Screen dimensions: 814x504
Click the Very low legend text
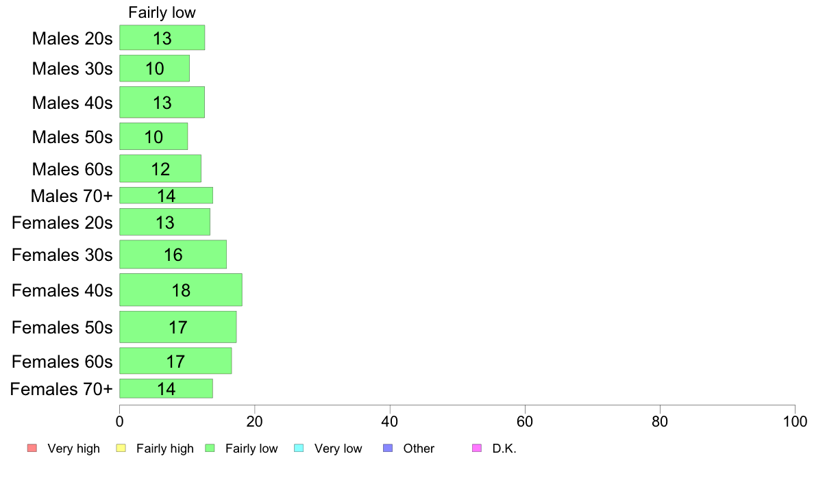338,449
